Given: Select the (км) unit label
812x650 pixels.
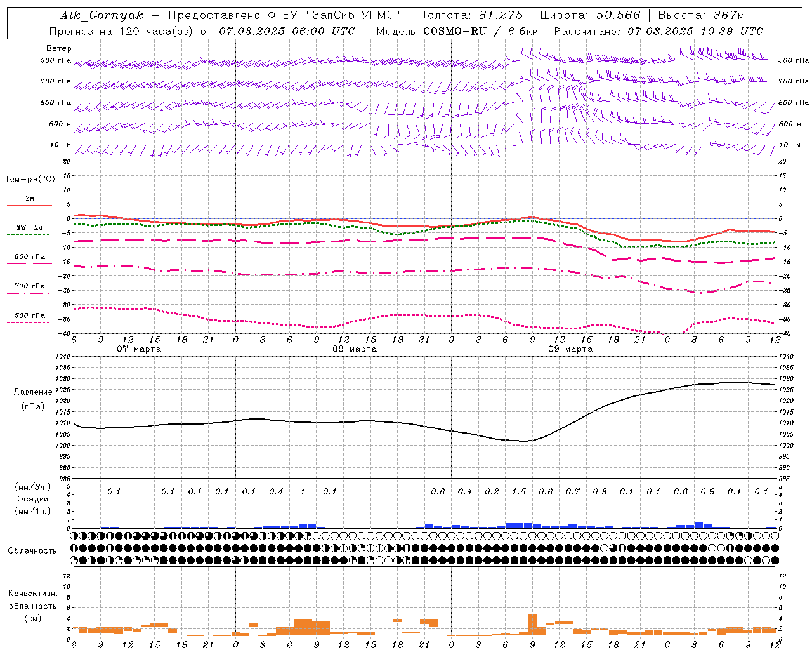Looking at the screenshot, I should pos(33,618).
